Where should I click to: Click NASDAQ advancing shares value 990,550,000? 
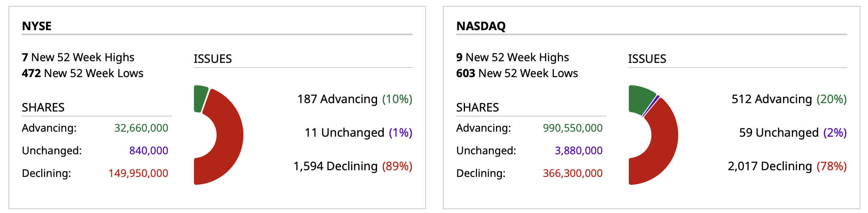[x=573, y=128]
